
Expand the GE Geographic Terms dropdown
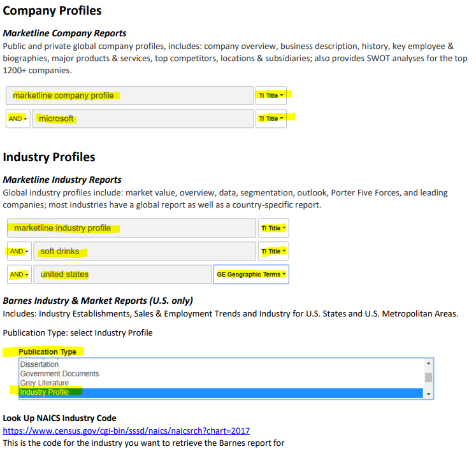click(x=251, y=274)
